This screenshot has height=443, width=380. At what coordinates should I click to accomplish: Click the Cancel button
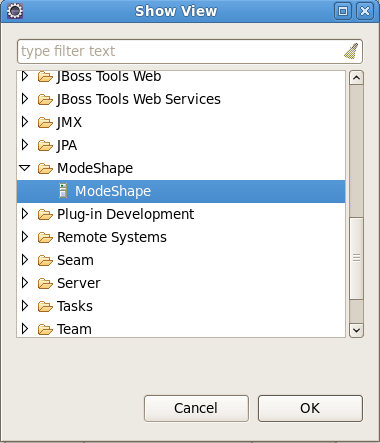[x=196, y=408]
